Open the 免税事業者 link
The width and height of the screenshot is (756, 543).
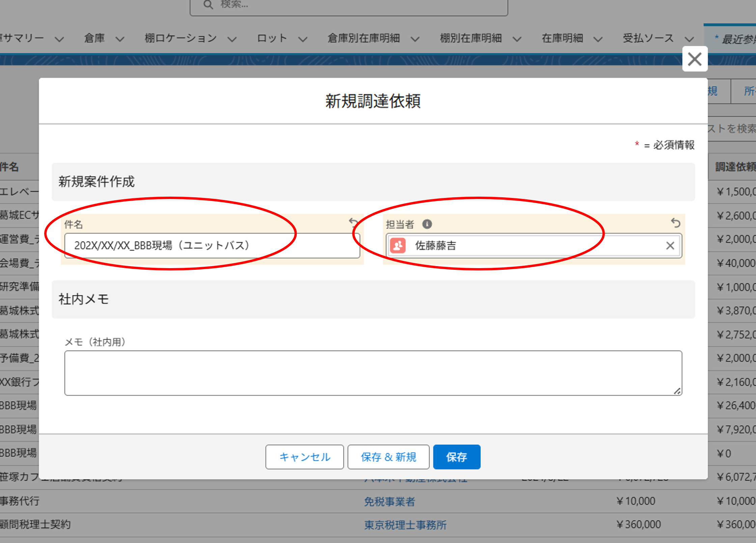[x=389, y=502]
